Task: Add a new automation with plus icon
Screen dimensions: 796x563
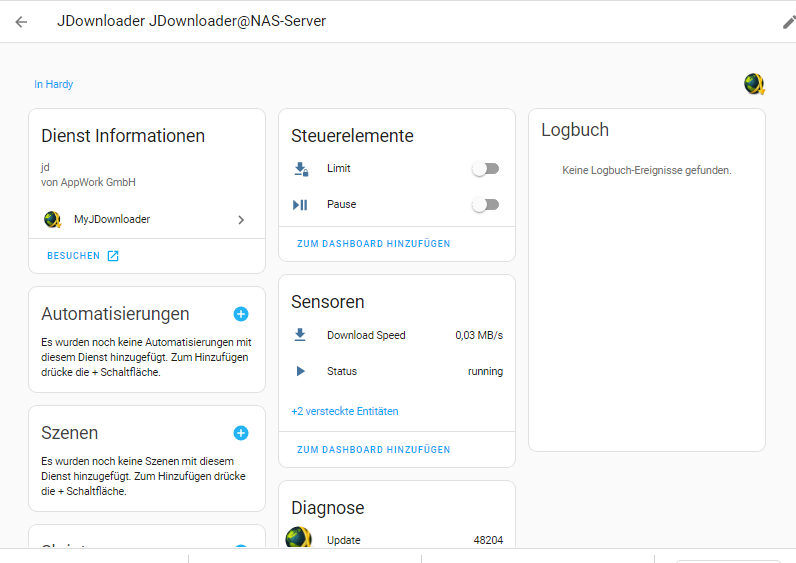Action: click(241, 314)
